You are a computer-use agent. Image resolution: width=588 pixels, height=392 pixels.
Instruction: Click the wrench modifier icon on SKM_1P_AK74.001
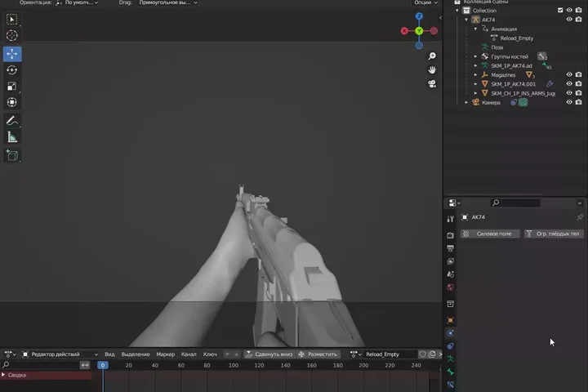pyautogui.click(x=550, y=84)
